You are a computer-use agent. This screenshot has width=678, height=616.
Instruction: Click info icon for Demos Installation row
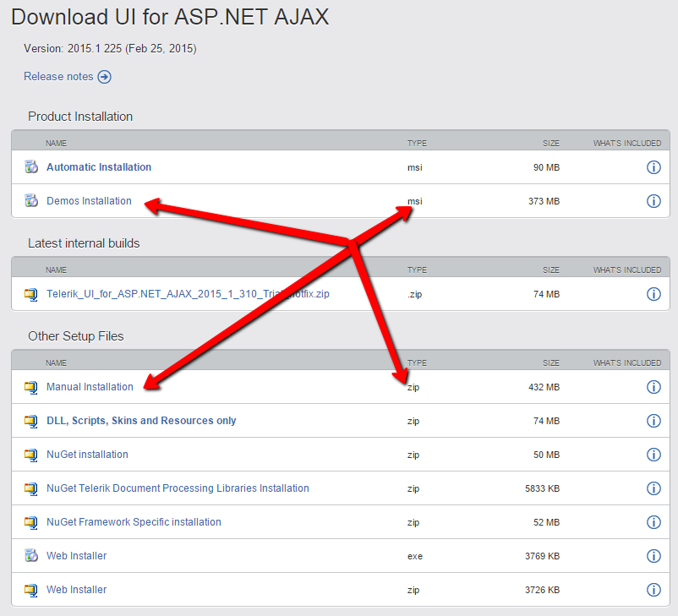click(x=653, y=201)
